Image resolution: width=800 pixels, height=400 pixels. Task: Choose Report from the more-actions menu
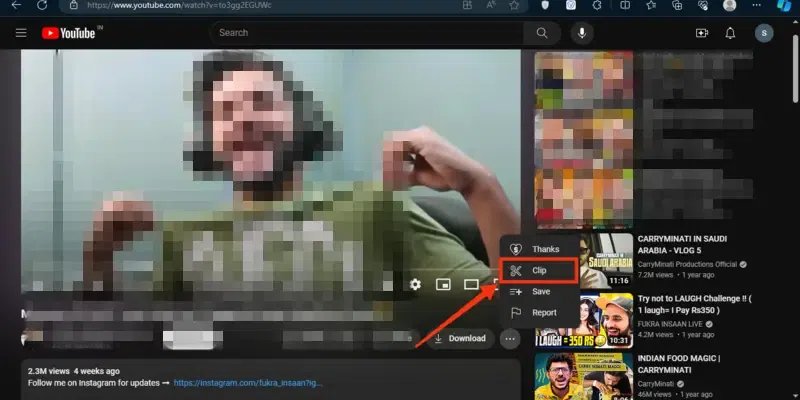tap(540, 313)
